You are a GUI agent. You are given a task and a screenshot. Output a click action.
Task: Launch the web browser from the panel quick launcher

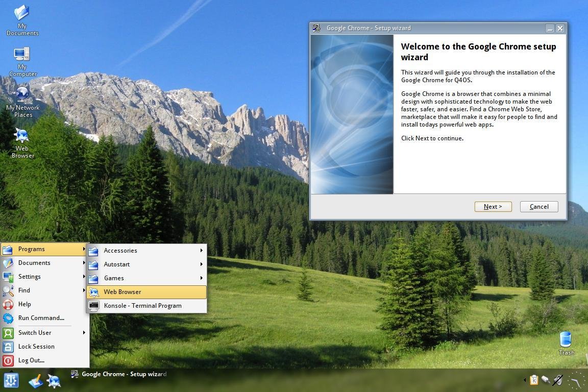click(x=54, y=381)
